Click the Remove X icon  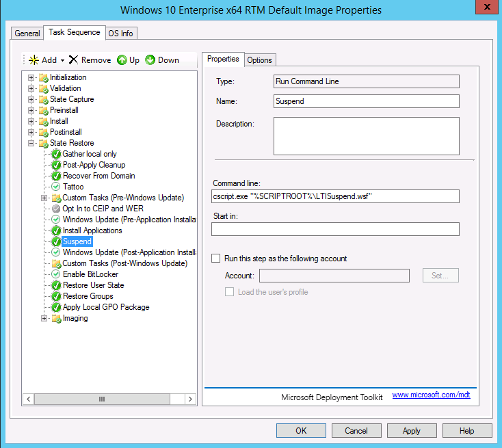point(74,60)
